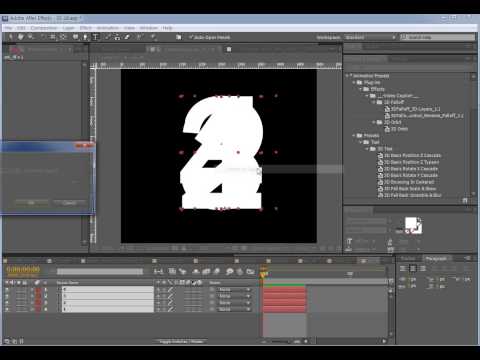
Task: Open the fourth layer's Parent dropdown
Action: click(234, 310)
